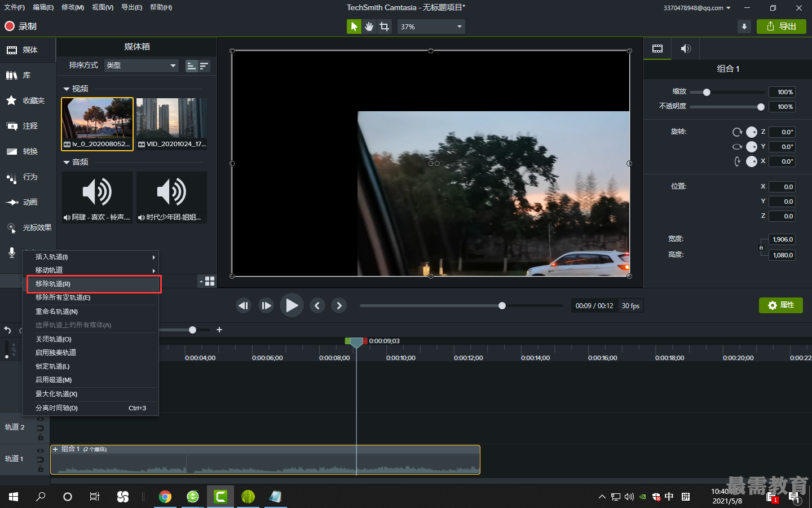Open the account email dropdown
The width and height of the screenshot is (812, 508).
697,8
